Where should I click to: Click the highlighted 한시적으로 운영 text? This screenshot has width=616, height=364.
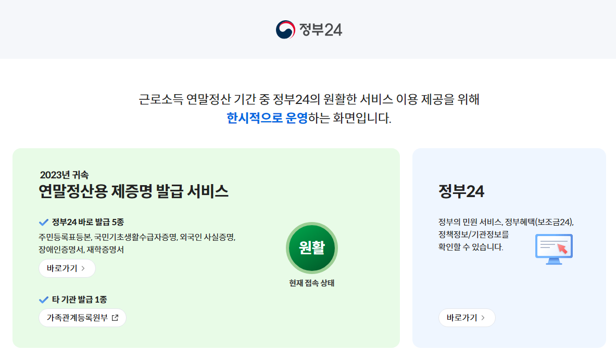point(267,118)
